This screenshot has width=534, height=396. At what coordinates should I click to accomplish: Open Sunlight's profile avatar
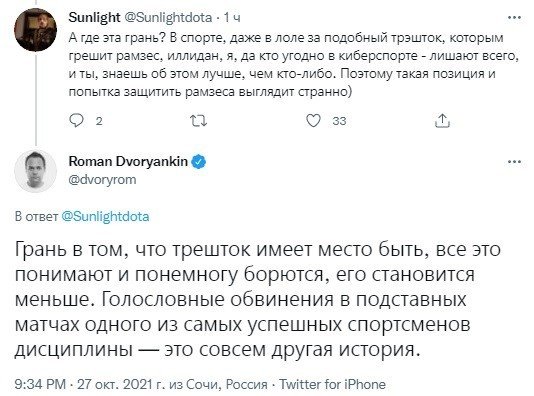click(35, 30)
